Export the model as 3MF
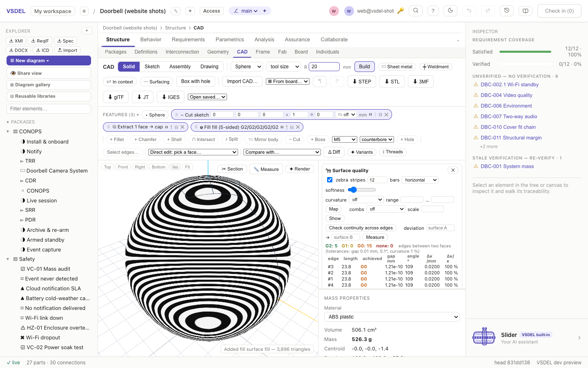Screen dimensions: 588x368 (x=421, y=81)
